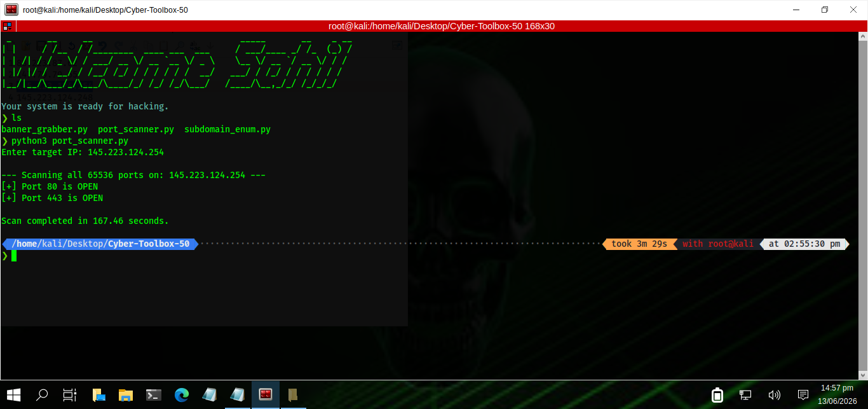The image size is (868, 409).
Task: Click the 'Enter target IP: 145.223.124.254' line
Action: (x=83, y=152)
